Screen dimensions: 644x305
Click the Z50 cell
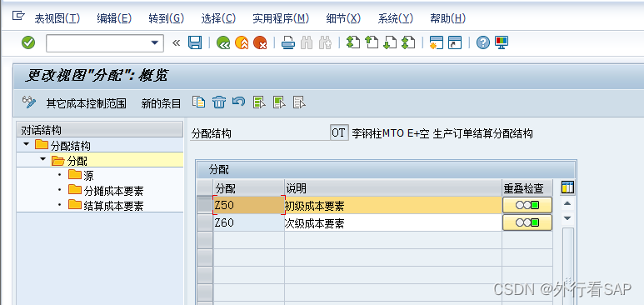point(249,206)
